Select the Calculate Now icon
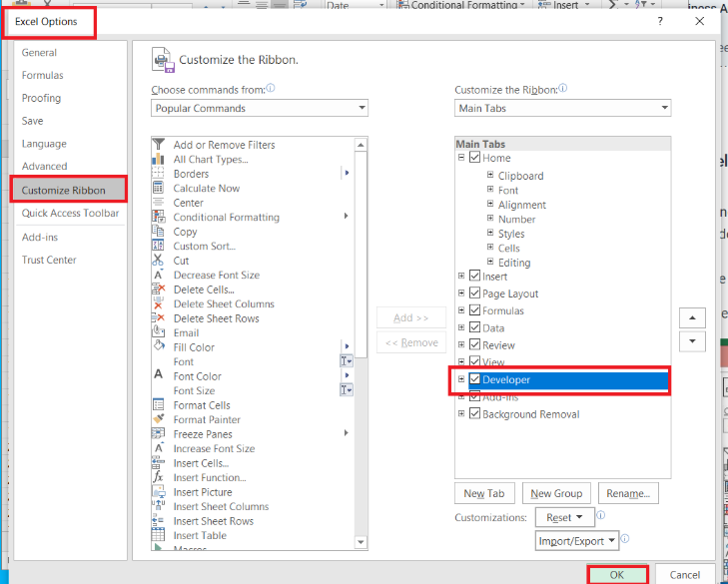 [x=158, y=188]
